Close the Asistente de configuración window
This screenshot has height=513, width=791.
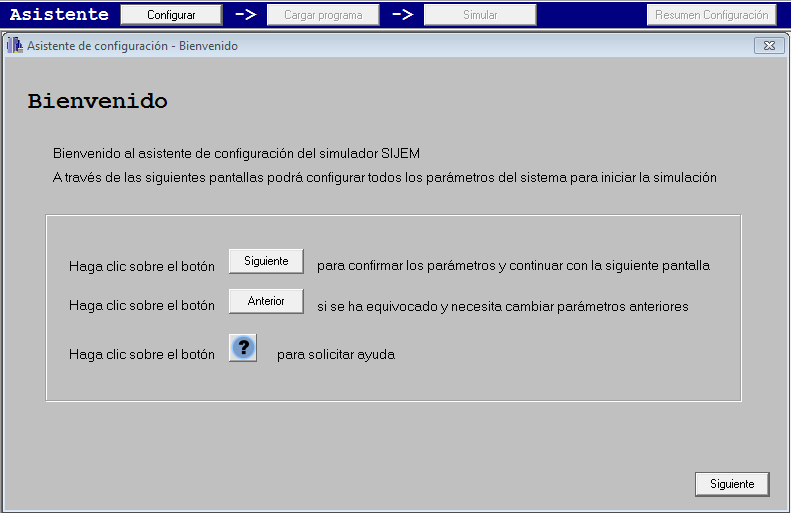[769, 45]
